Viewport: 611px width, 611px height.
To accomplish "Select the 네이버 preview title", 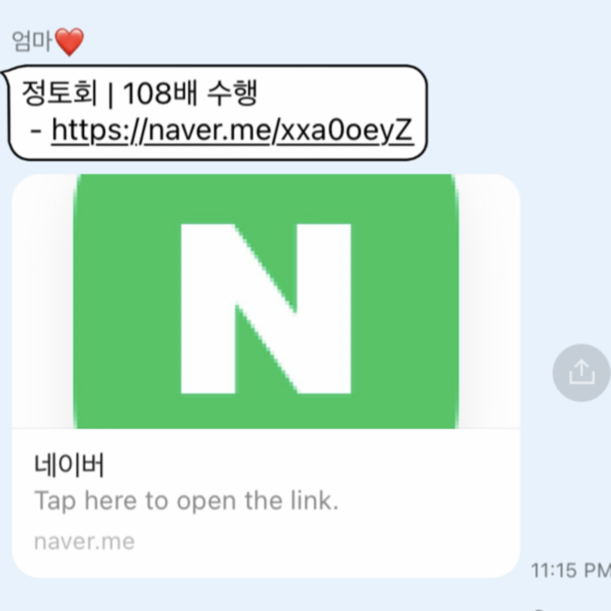I will pos(69,464).
